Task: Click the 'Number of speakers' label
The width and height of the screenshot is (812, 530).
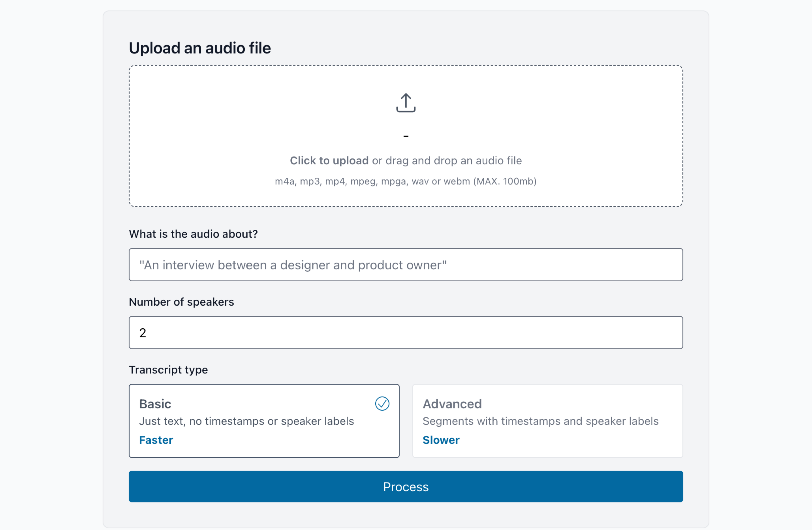Action: tap(181, 302)
